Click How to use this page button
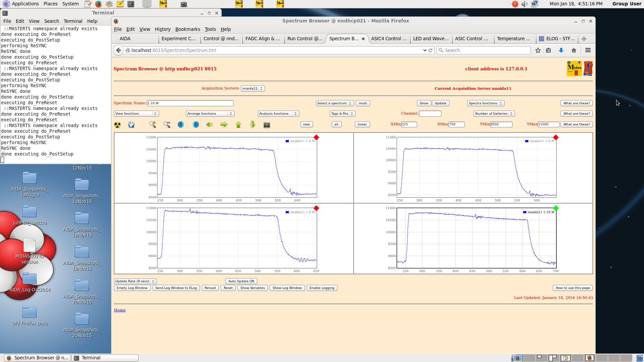This screenshot has width=644, height=362. click(x=573, y=288)
